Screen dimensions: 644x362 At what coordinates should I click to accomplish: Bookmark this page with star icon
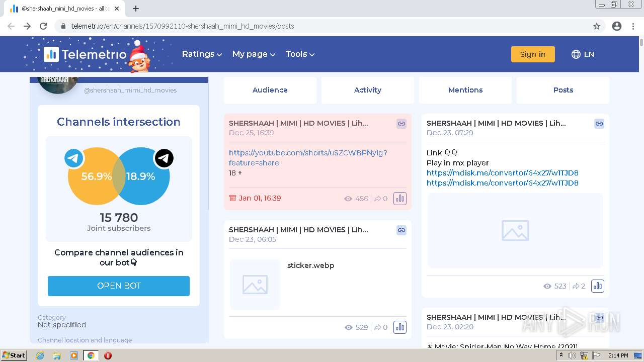[597, 26]
